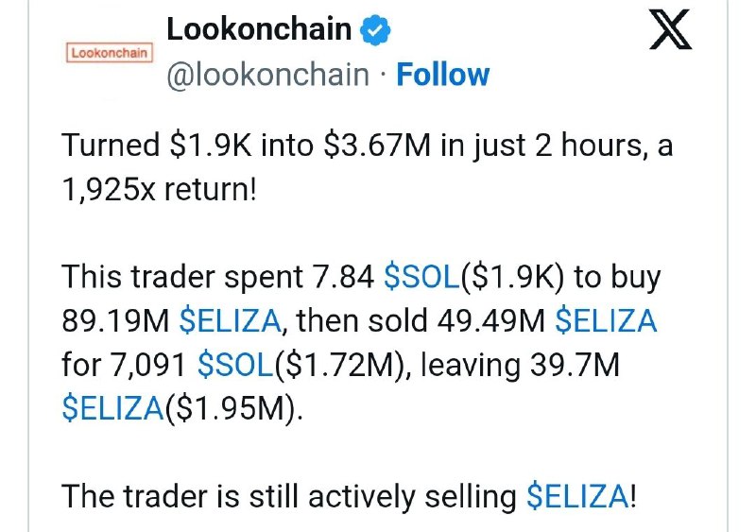Click the 'Turned $1.9K into $3.67M' text

pos(246,146)
